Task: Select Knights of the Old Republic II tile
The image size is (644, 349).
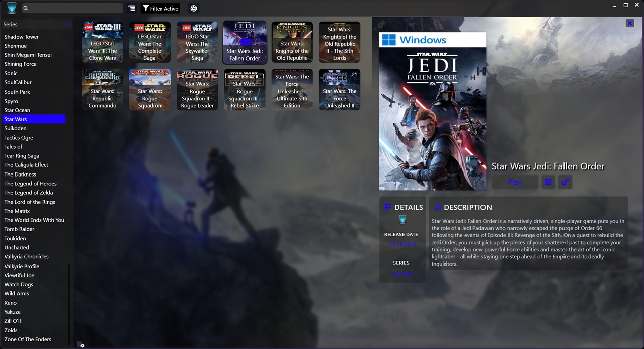Action: click(340, 42)
